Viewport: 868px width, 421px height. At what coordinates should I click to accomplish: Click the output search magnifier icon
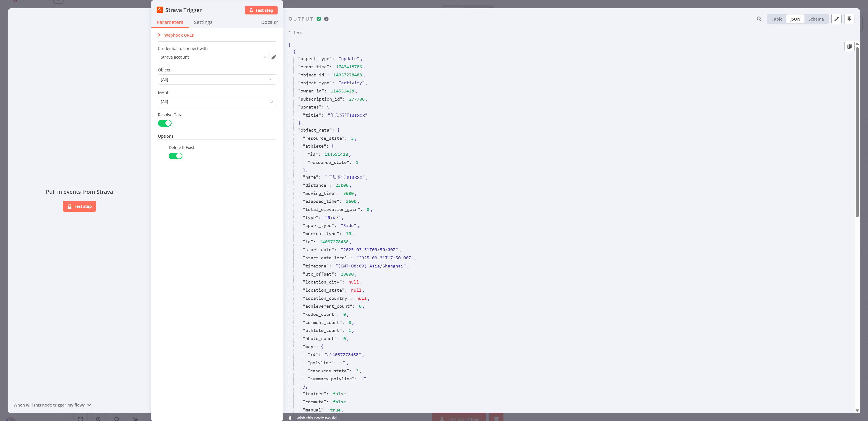[x=759, y=19]
